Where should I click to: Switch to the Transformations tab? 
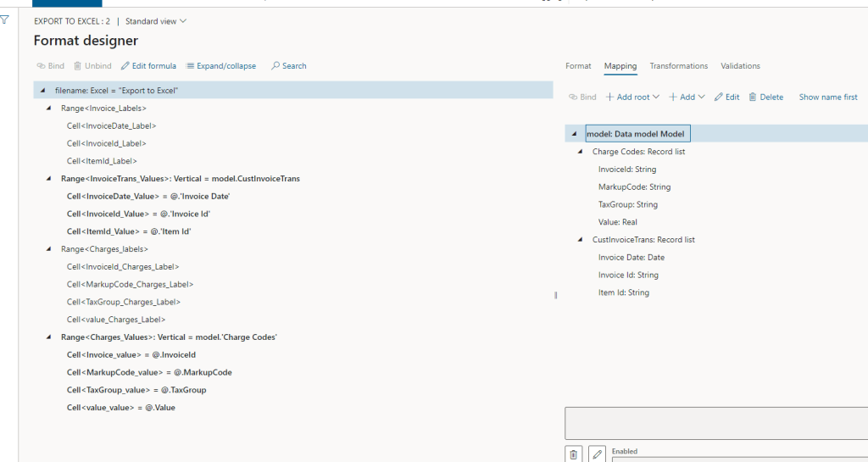coord(678,66)
